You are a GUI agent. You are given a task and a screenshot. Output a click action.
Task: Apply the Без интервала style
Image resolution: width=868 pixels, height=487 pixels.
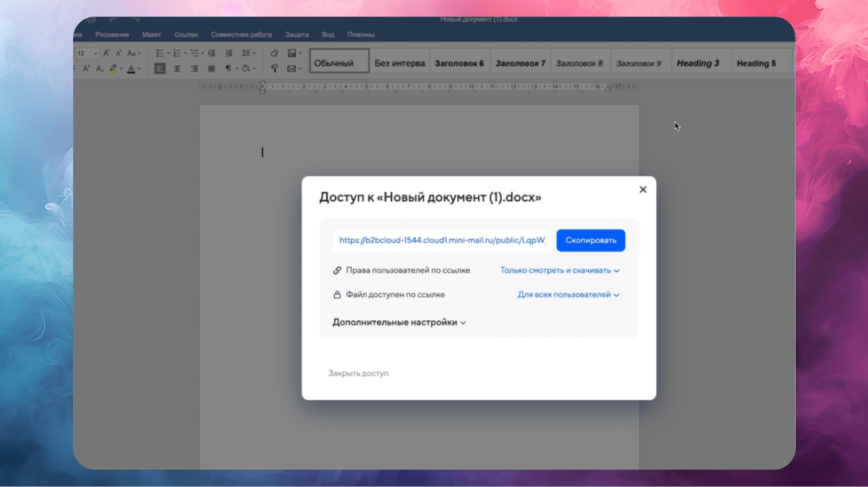point(400,63)
